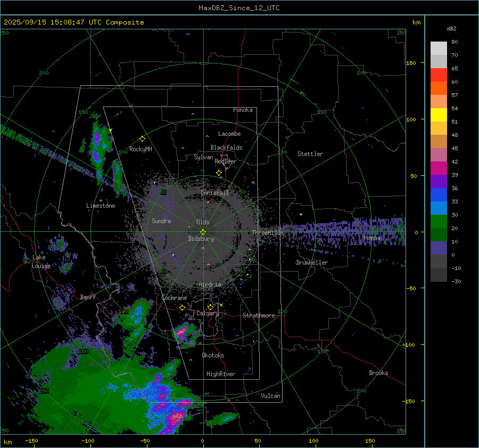Click the 80 value in the dBZ legend
Viewport: 479px width, 448px height.
click(x=455, y=42)
